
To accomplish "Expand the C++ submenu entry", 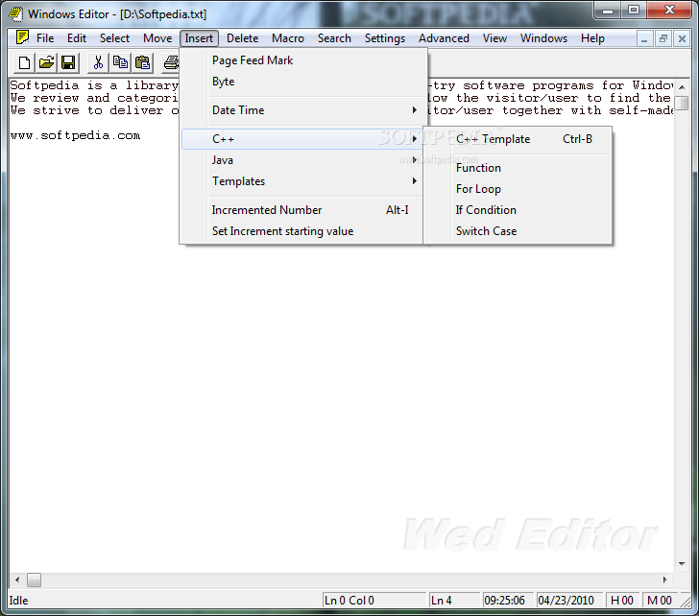I will click(x=301, y=139).
